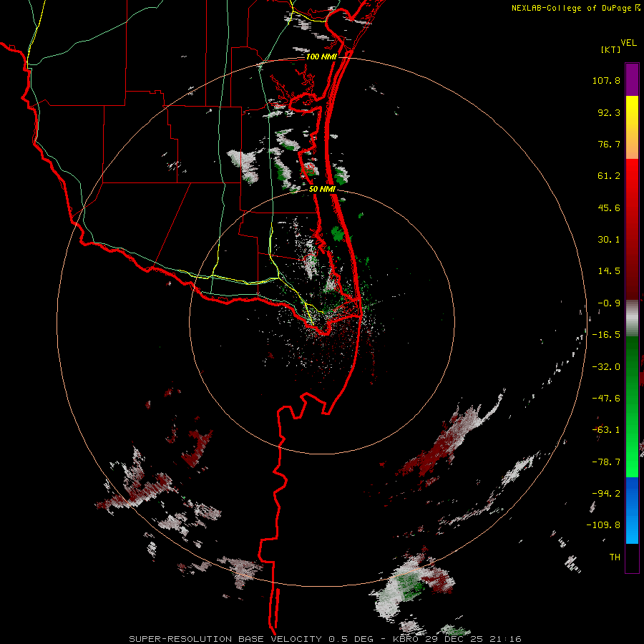Screen dimensions: 644x644
Task: Click the 50 NMI range ring label
Action: point(323,189)
